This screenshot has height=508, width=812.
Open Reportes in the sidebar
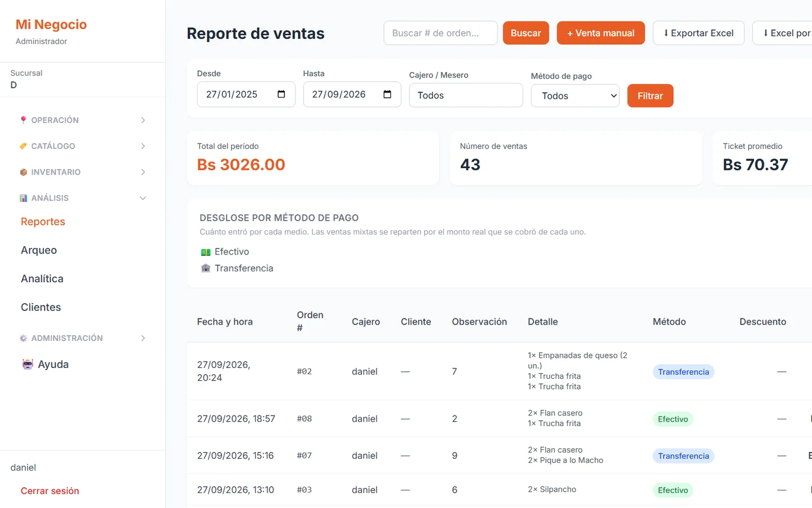point(43,222)
